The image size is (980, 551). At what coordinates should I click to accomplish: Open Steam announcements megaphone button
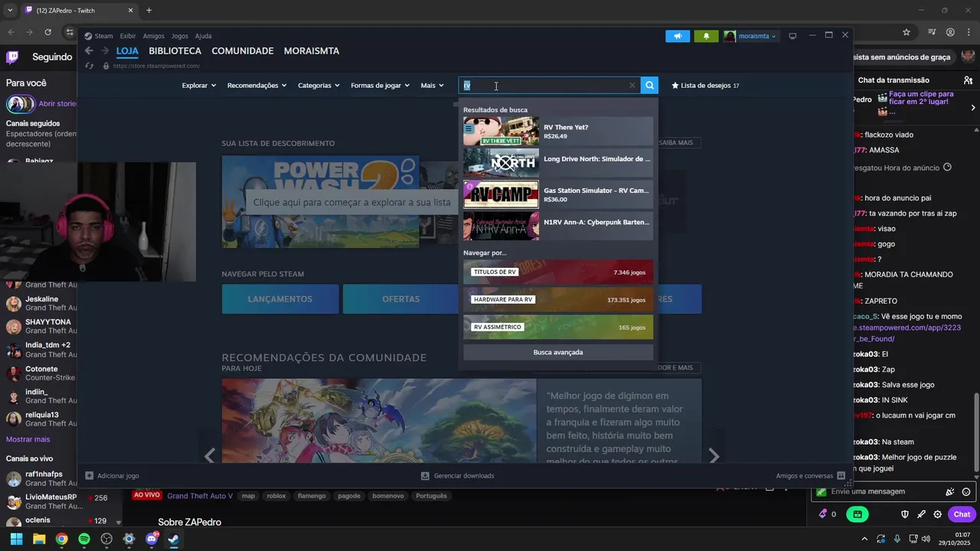tap(678, 36)
